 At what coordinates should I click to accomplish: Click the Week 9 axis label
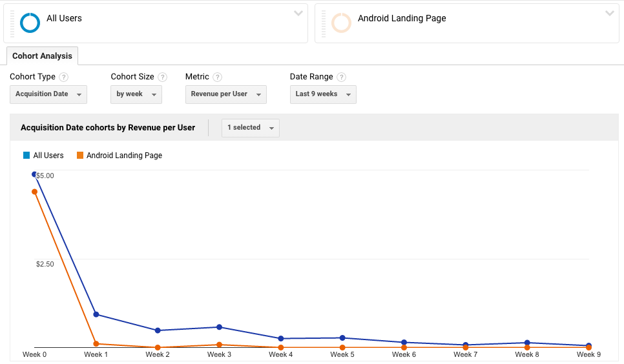[588, 354]
